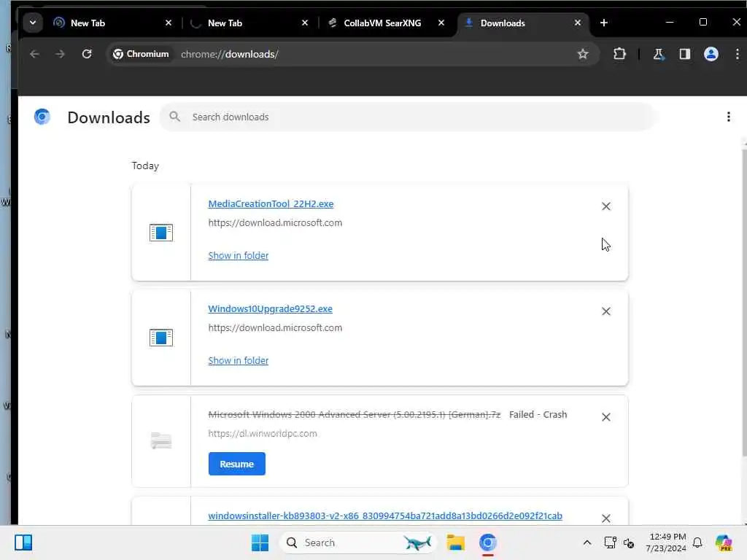This screenshot has height=560, width=747.
Task: Toggle the side panel icon
Action: pos(684,54)
